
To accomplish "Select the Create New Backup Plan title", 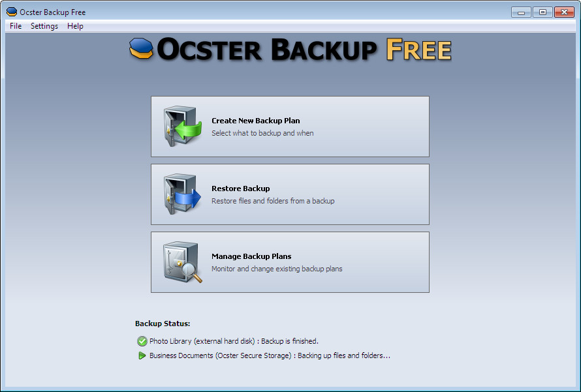I will click(x=256, y=121).
